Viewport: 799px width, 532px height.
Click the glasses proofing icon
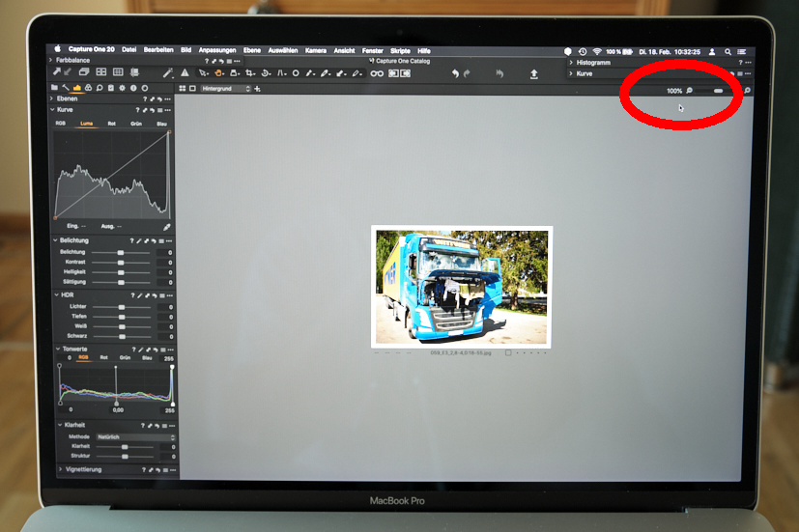pyautogui.click(x=377, y=73)
